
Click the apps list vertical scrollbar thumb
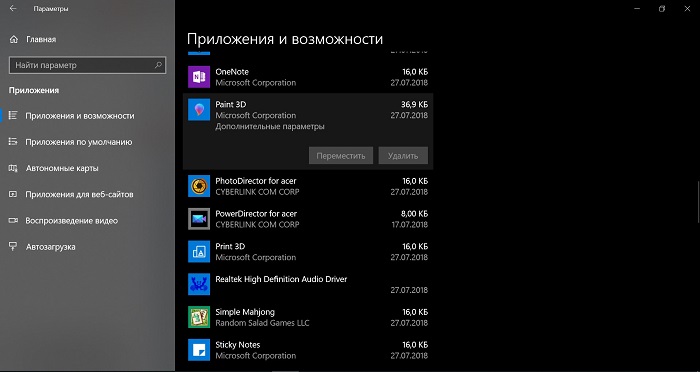(698, 202)
